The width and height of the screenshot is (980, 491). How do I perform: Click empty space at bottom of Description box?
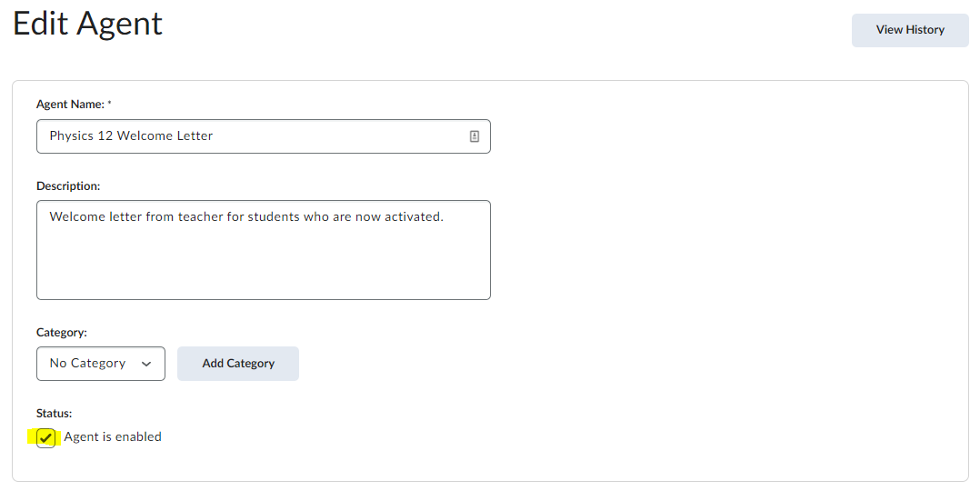[x=263, y=276]
